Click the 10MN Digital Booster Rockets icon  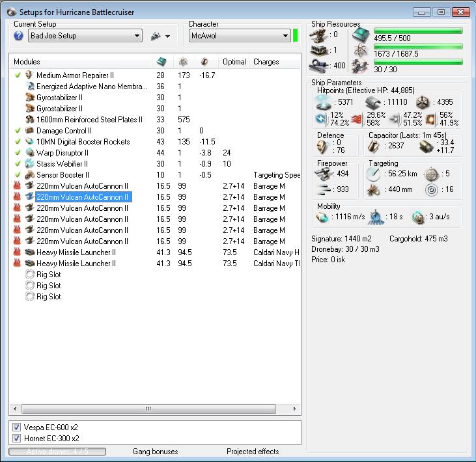point(29,141)
